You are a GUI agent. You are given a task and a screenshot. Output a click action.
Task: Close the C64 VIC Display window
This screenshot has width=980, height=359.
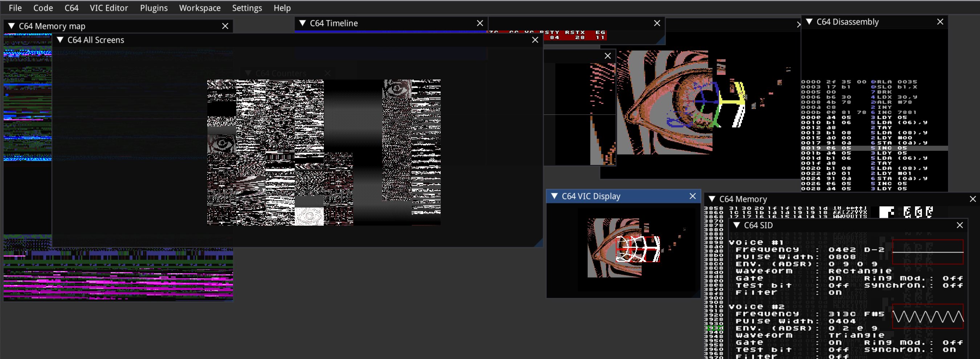click(x=693, y=196)
